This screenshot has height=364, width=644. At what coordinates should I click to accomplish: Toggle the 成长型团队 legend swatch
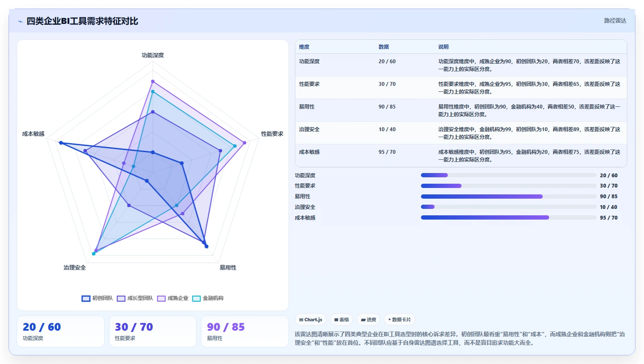[x=121, y=299]
